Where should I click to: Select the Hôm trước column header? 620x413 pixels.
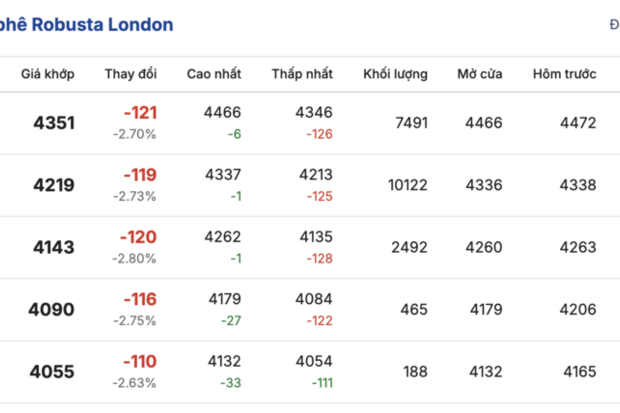tap(564, 74)
